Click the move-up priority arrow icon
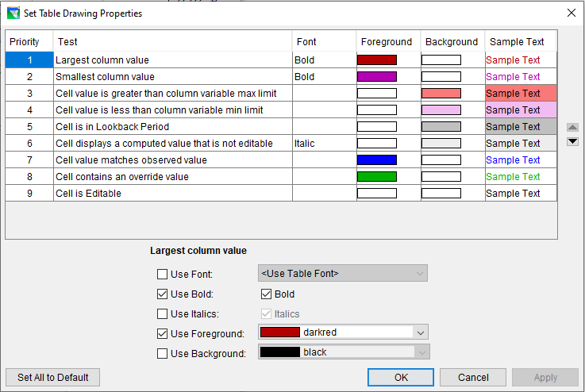The width and height of the screenshot is (585, 392). click(572, 128)
